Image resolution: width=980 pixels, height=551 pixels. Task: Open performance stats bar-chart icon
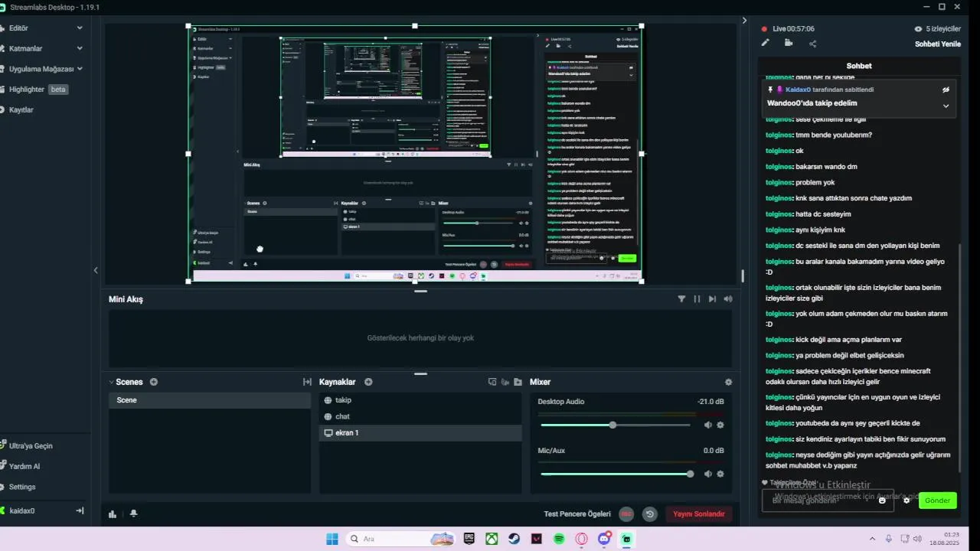click(x=113, y=514)
